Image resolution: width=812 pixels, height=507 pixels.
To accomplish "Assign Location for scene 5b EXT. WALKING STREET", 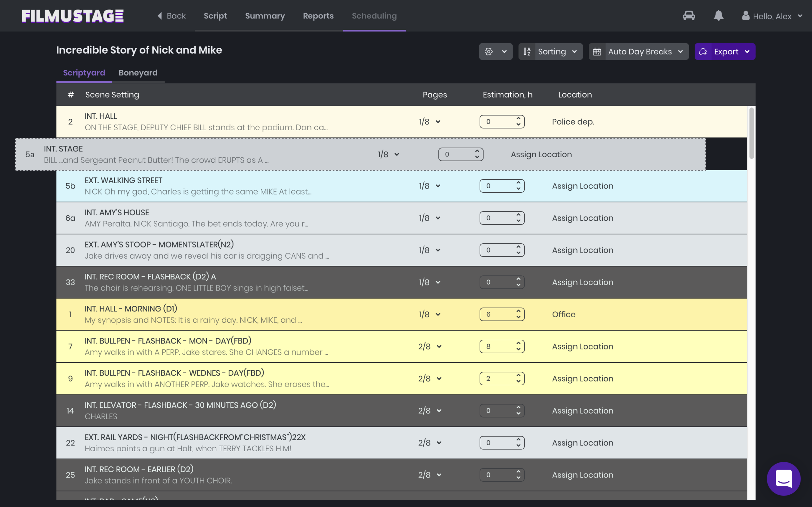I will pyautogui.click(x=582, y=186).
